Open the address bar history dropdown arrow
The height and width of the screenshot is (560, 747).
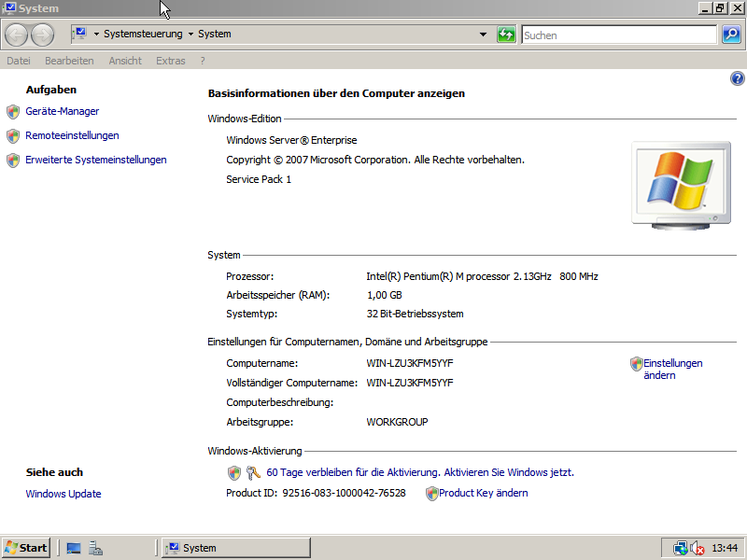pyautogui.click(x=483, y=35)
